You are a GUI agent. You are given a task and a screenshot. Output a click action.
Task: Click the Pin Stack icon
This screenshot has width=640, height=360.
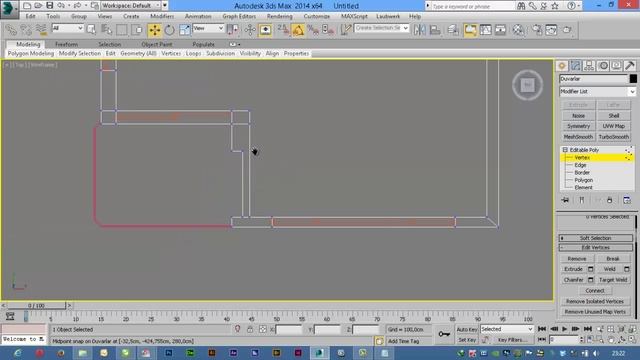click(565, 200)
